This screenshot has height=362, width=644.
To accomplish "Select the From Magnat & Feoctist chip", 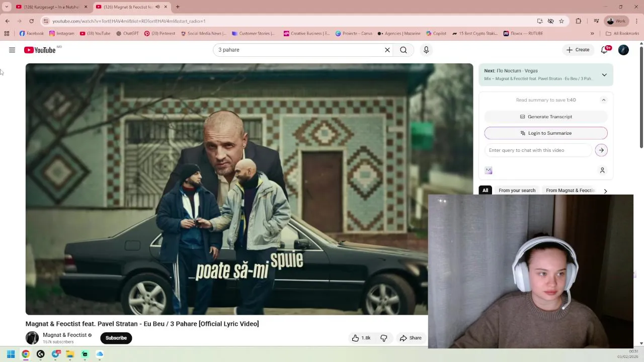I will click(x=570, y=191).
